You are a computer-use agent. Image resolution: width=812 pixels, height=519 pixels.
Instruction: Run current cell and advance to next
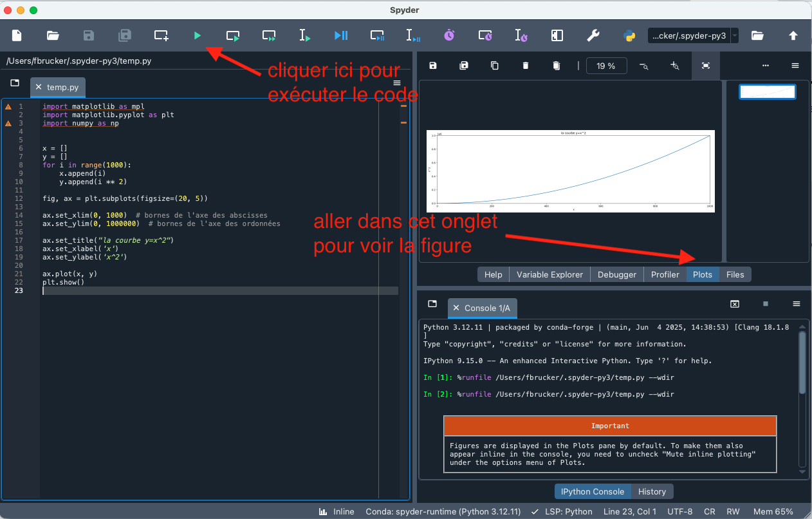269,35
